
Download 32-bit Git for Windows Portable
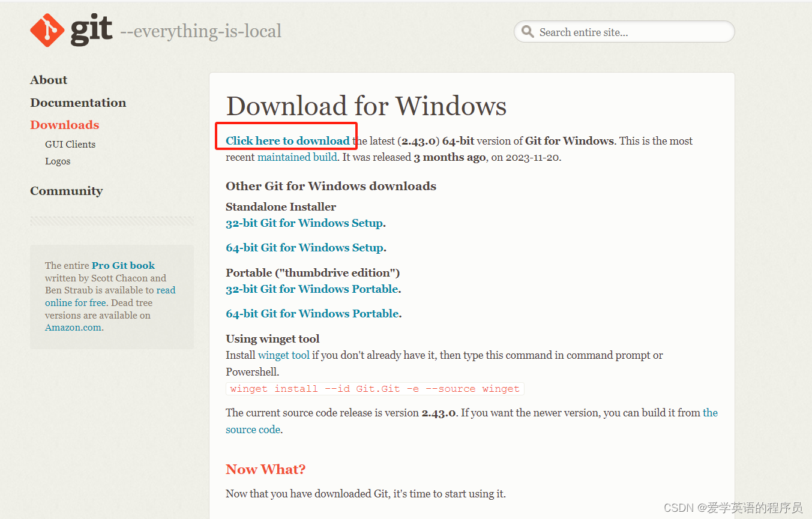(x=312, y=289)
